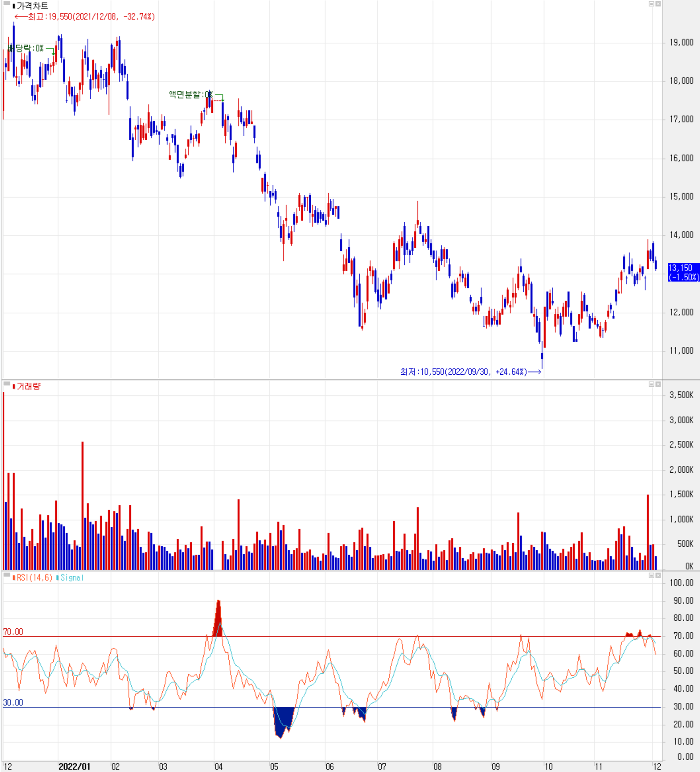
Task: Maximize the RSI indicator panel
Action: [651, 575]
